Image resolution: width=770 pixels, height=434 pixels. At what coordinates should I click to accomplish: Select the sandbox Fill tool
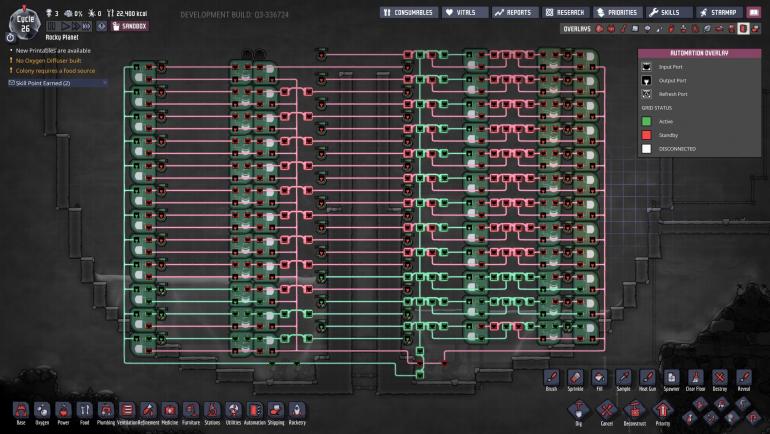(x=599, y=380)
